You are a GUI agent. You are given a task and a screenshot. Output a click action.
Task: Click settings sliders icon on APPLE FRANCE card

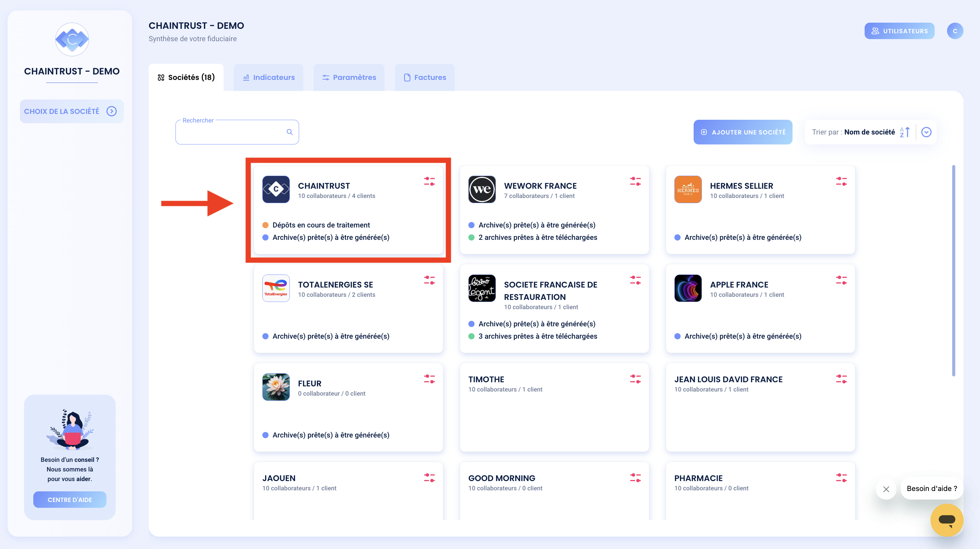click(841, 280)
